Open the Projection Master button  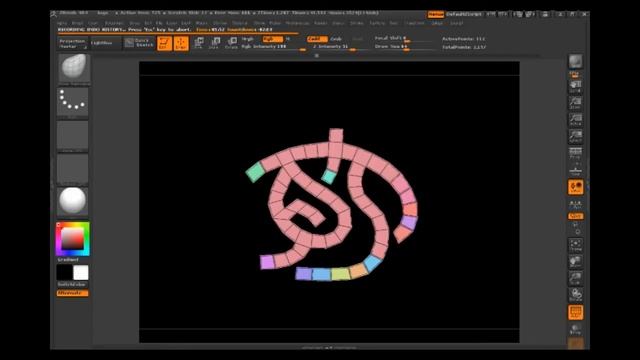(x=73, y=44)
